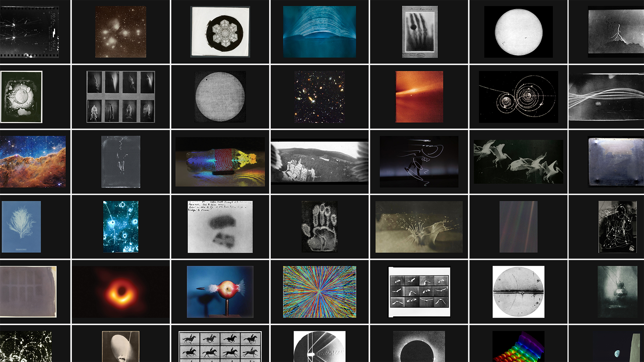Select the bird flight sequence grid

pyautogui.click(x=419, y=292)
